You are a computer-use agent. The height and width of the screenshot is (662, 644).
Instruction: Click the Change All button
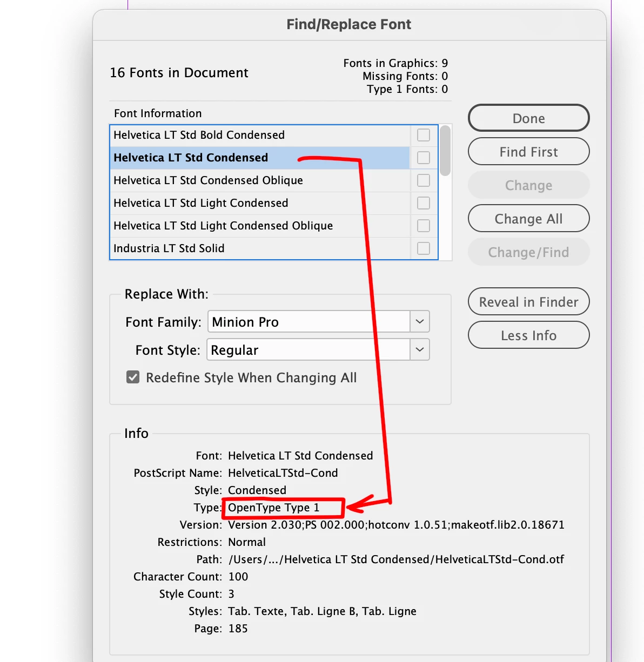coord(528,219)
